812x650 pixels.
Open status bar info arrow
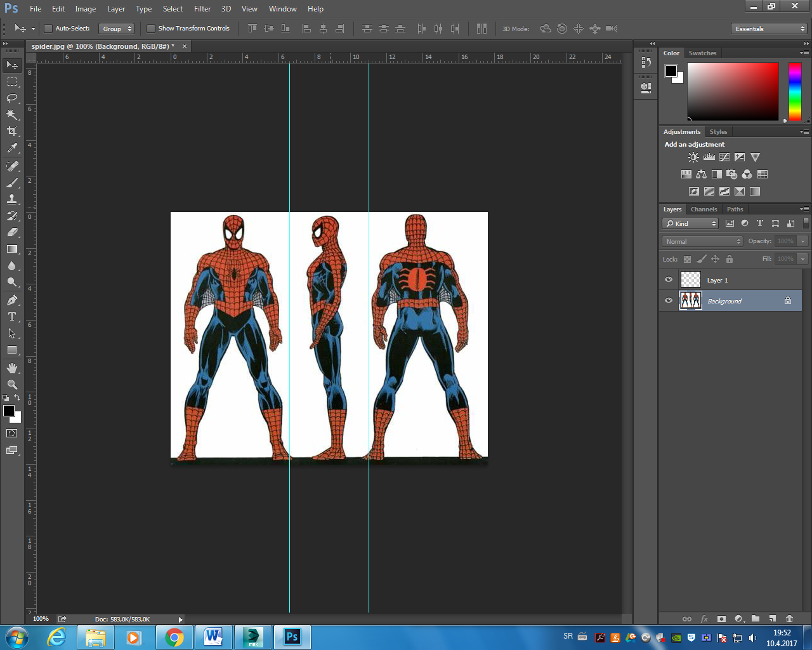[180, 620]
